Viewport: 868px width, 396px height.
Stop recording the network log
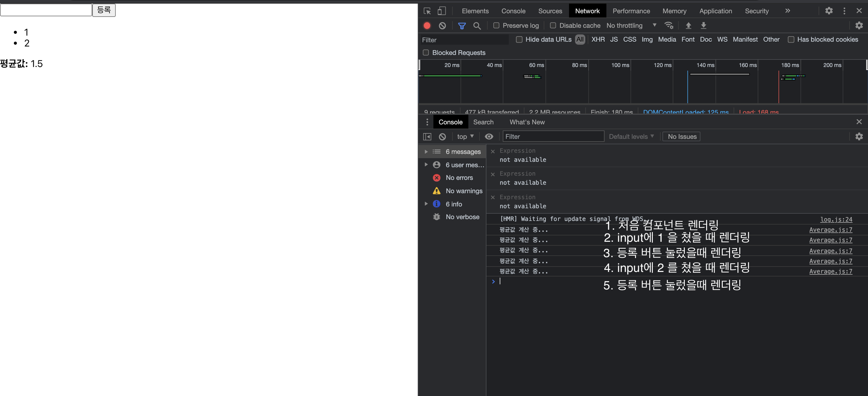click(427, 26)
